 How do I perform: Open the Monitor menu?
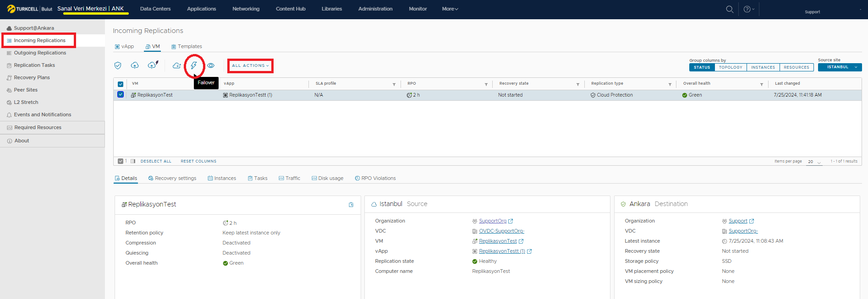(x=418, y=9)
